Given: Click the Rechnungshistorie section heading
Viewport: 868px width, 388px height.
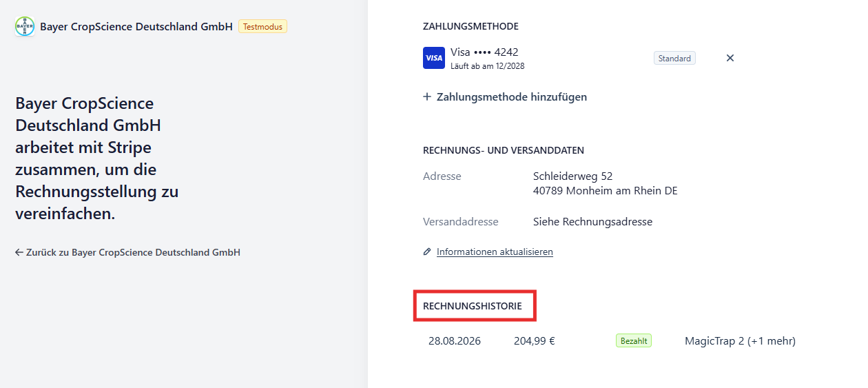Looking at the screenshot, I should [473, 305].
